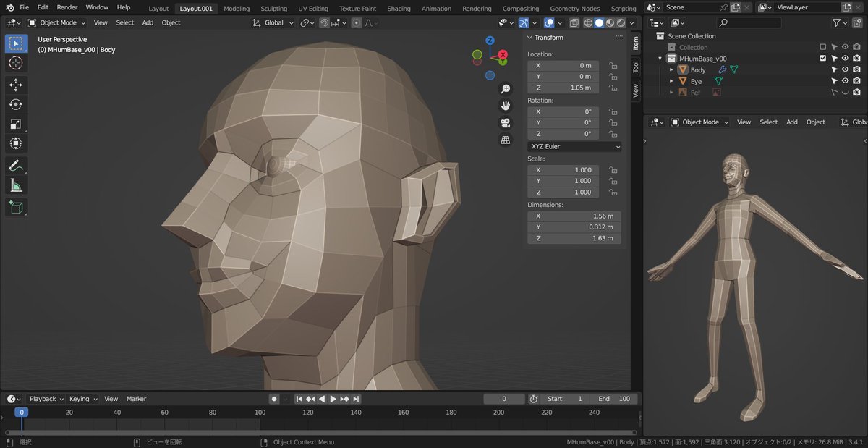Image resolution: width=868 pixels, height=448 pixels.
Task: Click the auto keying record button
Action: 274,399
